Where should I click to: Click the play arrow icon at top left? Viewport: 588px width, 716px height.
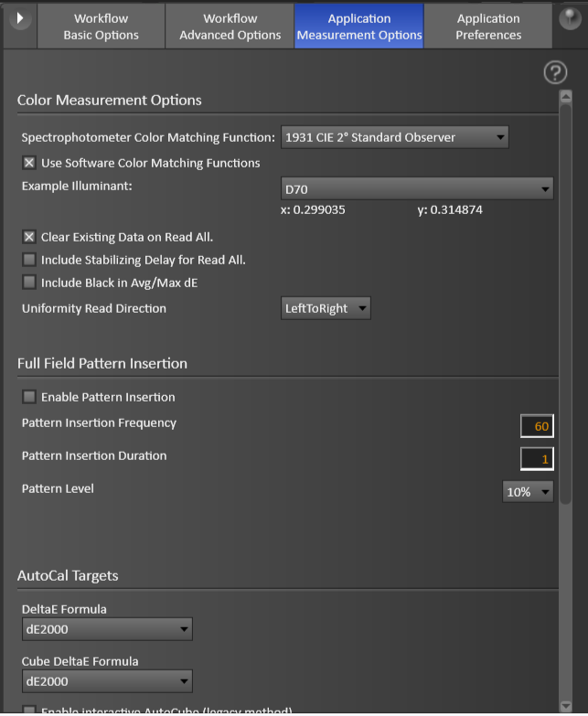[x=19, y=18]
